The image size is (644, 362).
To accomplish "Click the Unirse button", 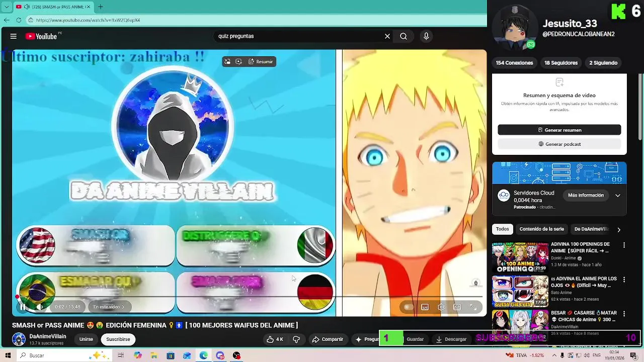I will pyautogui.click(x=86, y=339).
